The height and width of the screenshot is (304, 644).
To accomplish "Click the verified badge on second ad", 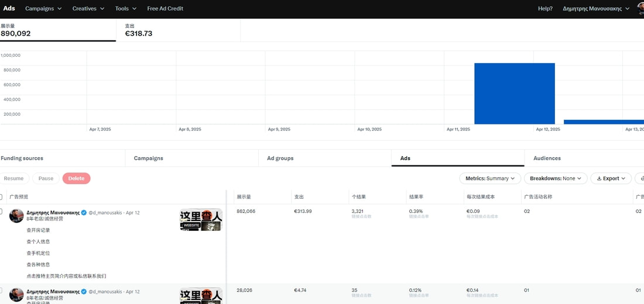I will tap(84, 291).
